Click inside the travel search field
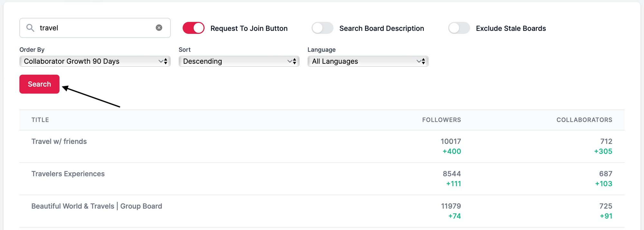This screenshot has height=230, width=644. pos(97,28)
